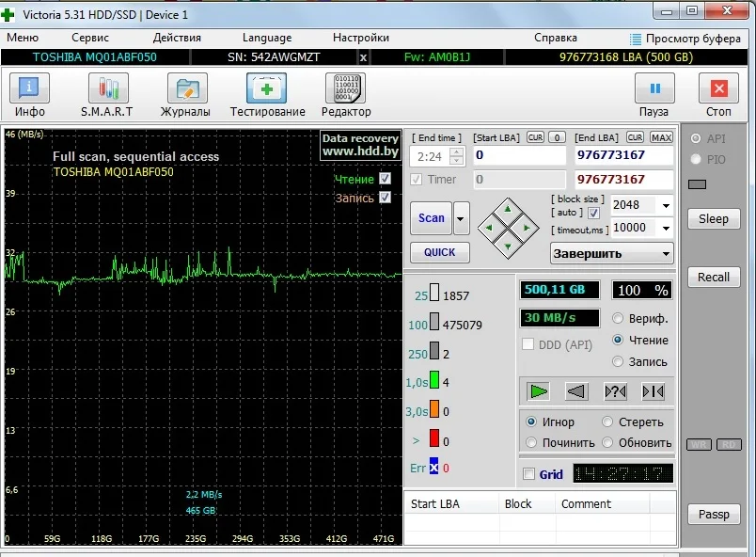This screenshot has width=756, height=557.
Task: Select the Вериф. radio button
Action: [x=618, y=318]
